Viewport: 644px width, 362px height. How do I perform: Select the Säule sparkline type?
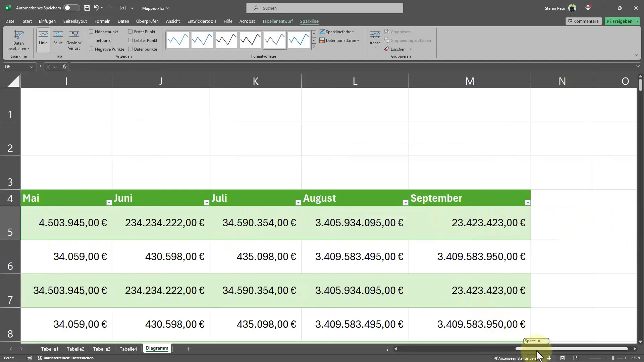(x=58, y=40)
